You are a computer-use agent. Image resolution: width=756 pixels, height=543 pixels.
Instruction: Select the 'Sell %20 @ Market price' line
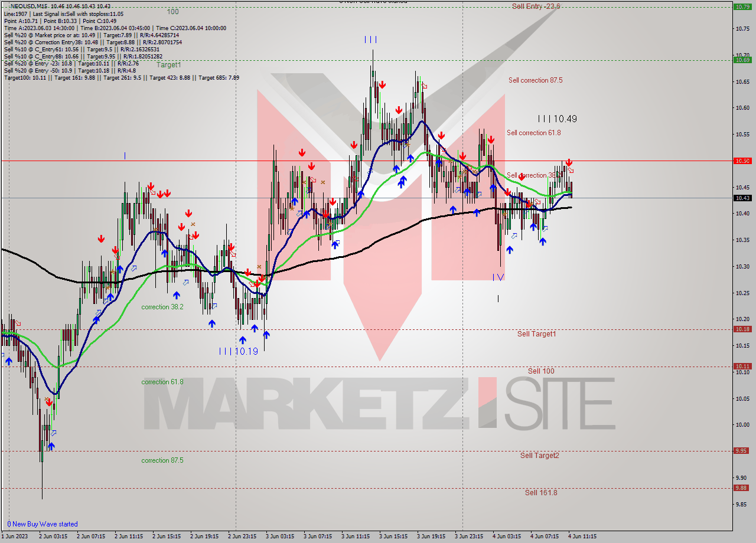coord(91,35)
